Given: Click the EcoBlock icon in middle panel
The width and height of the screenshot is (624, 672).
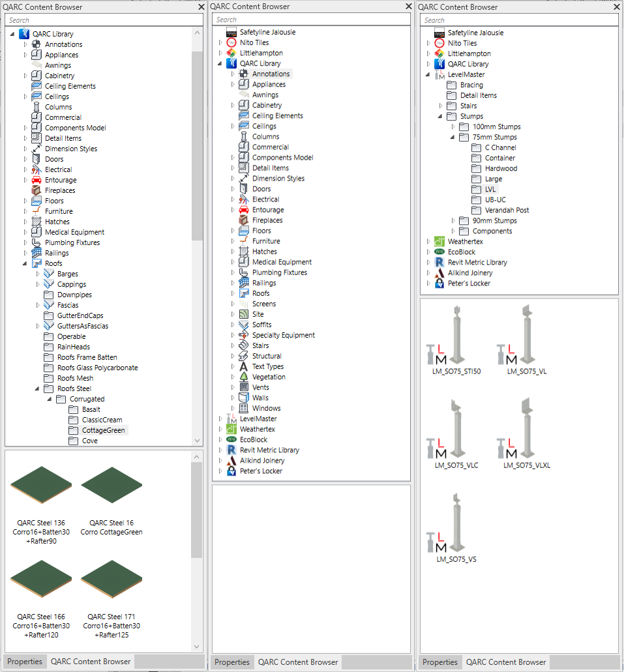Looking at the screenshot, I should pyautogui.click(x=231, y=440).
